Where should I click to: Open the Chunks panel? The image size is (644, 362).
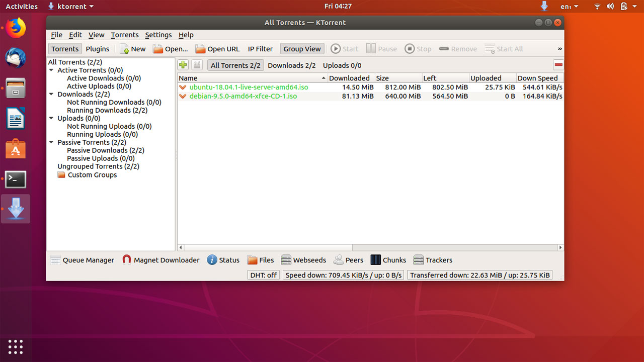coord(388,260)
